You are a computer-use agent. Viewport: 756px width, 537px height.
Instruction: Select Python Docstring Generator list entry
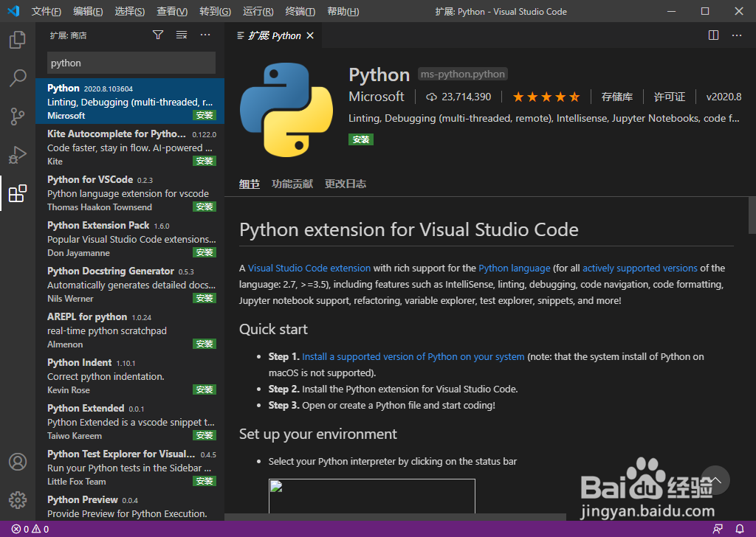[x=130, y=284]
